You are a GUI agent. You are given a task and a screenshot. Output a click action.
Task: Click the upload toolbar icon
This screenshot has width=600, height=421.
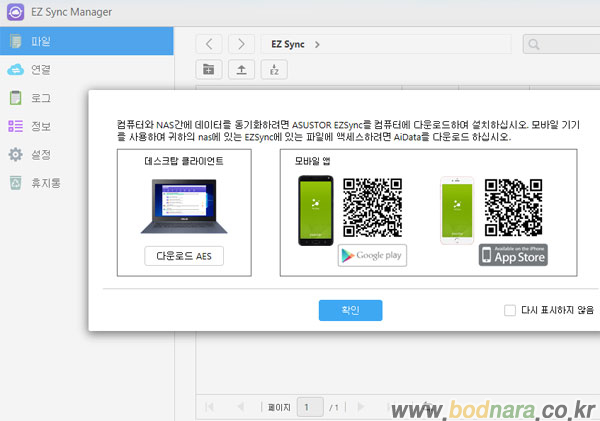pyautogui.click(x=241, y=70)
